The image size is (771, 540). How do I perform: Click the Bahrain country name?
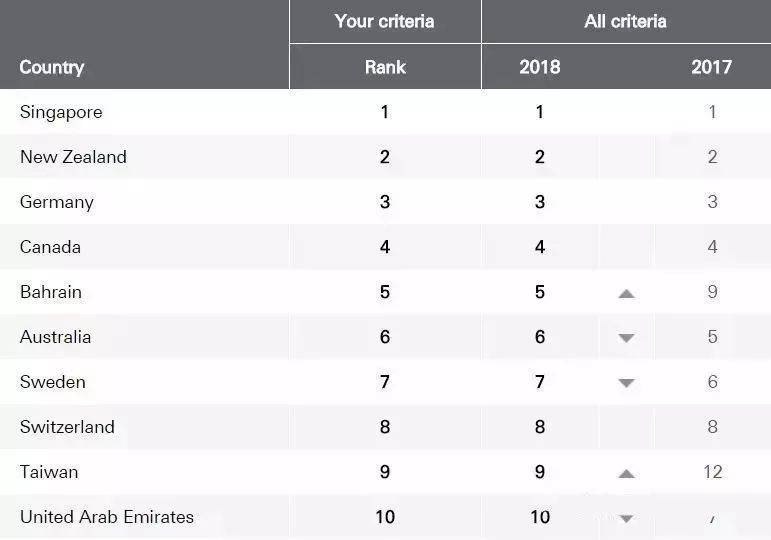click(51, 292)
